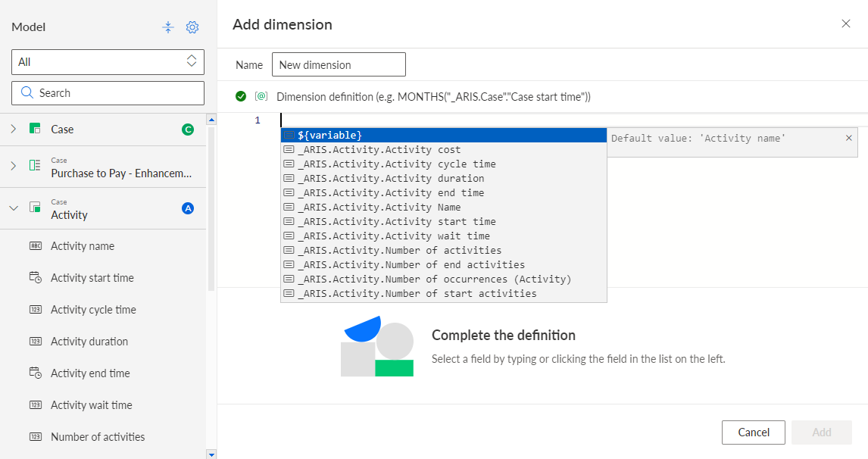Click the model list scroll down arrow
Viewport: 868px width, 459px height.
point(211,454)
